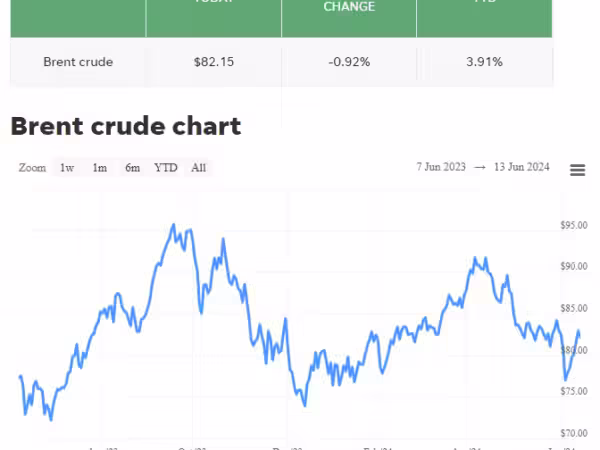Click the chart line's highest peak
The width and height of the screenshot is (600, 450).
pyautogui.click(x=174, y=225)
